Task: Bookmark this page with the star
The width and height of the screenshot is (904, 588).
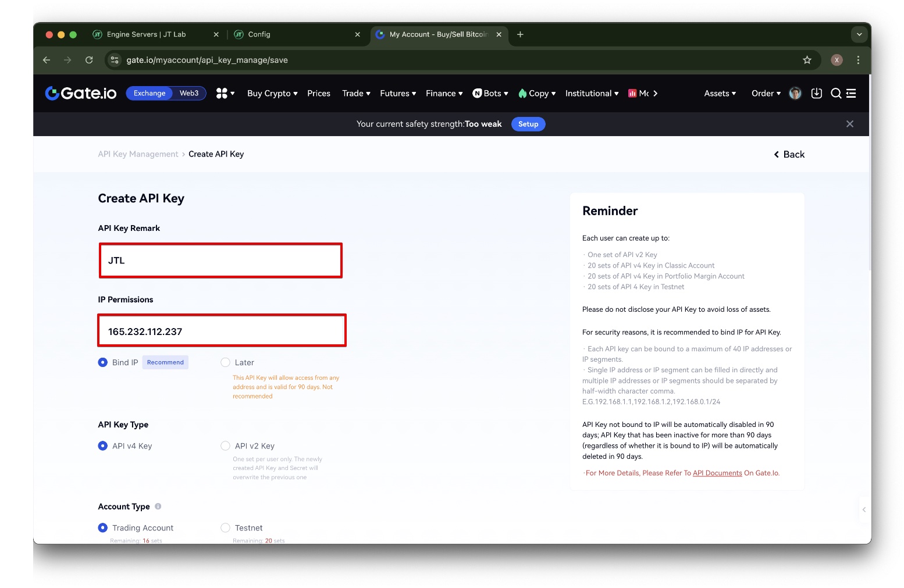Action: [807, 60]
